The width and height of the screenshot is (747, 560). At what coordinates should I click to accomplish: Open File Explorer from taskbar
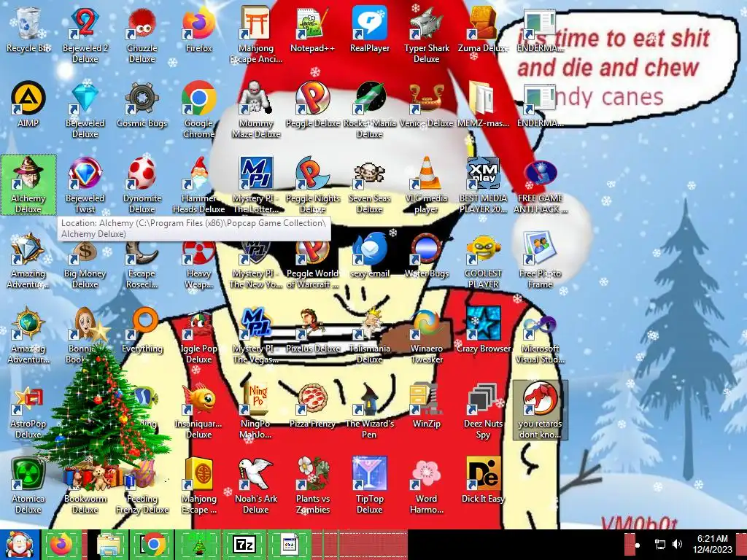[109, 545]
